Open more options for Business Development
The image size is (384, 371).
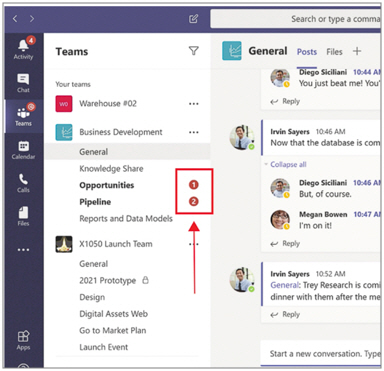pyautogui.click(x=194, y=132)
